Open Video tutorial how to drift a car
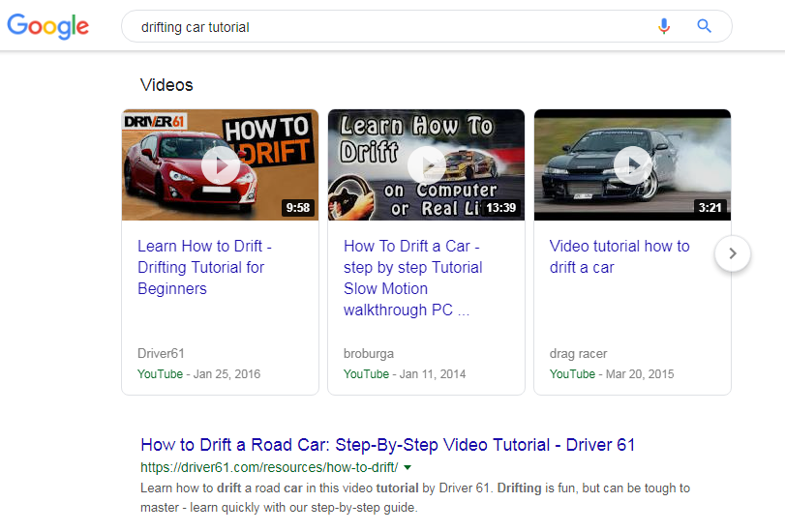Screen dimensions: 785x532 [x=619, y=256]
